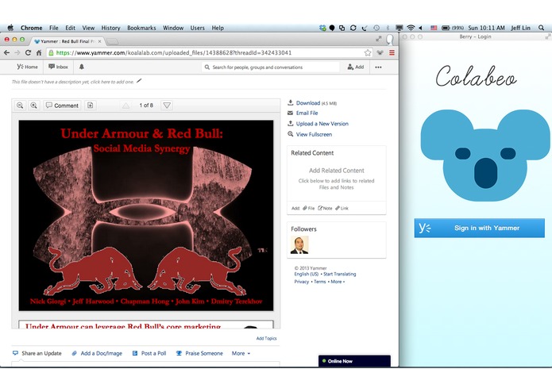Click the zoom in magnifier in file viewer
The height and width of the screenshot is (392, 552).
[34, 106]
